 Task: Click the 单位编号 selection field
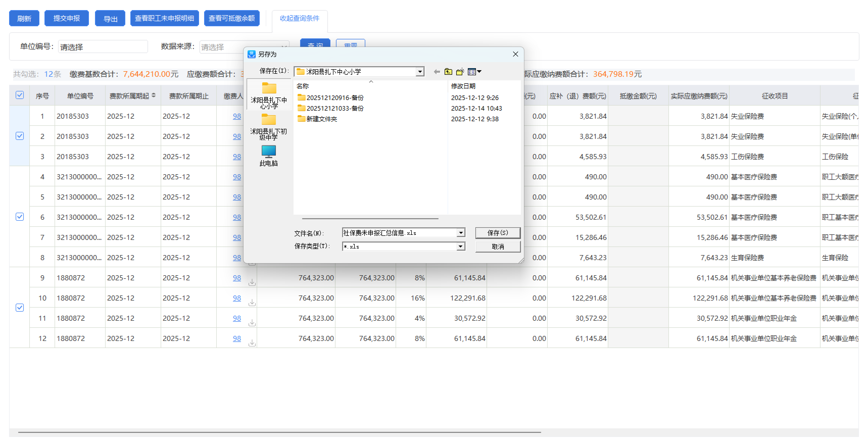tap(103, 47)
